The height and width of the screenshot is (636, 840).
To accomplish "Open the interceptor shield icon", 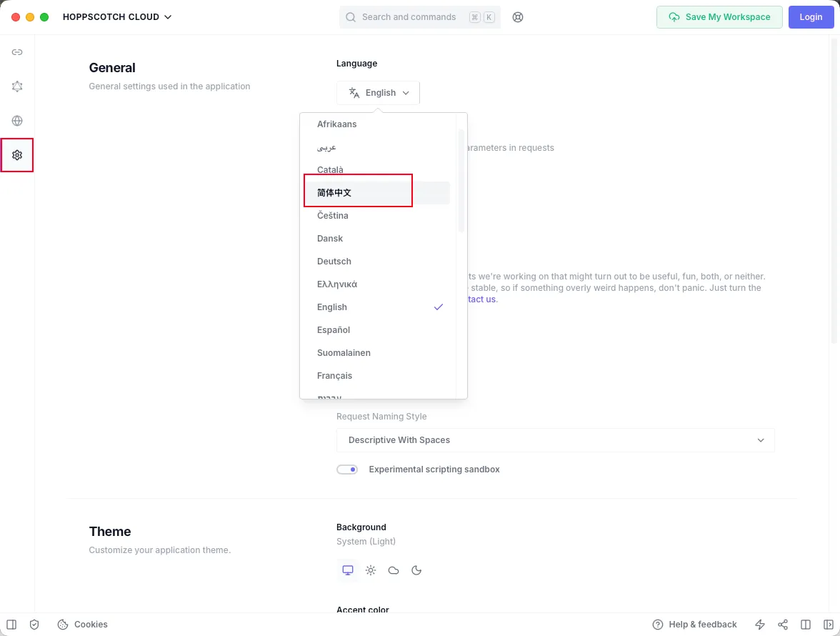I will [x=34, y=625].
